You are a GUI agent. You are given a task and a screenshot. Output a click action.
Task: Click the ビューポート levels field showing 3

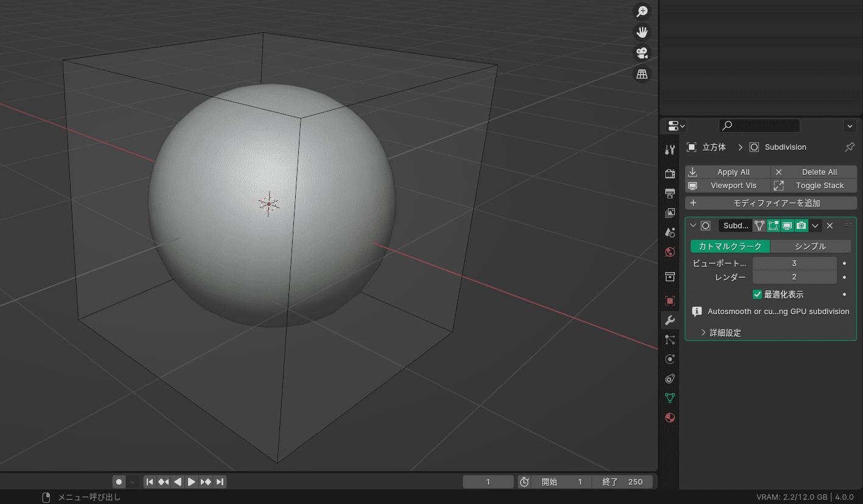[x=794, y=264]
